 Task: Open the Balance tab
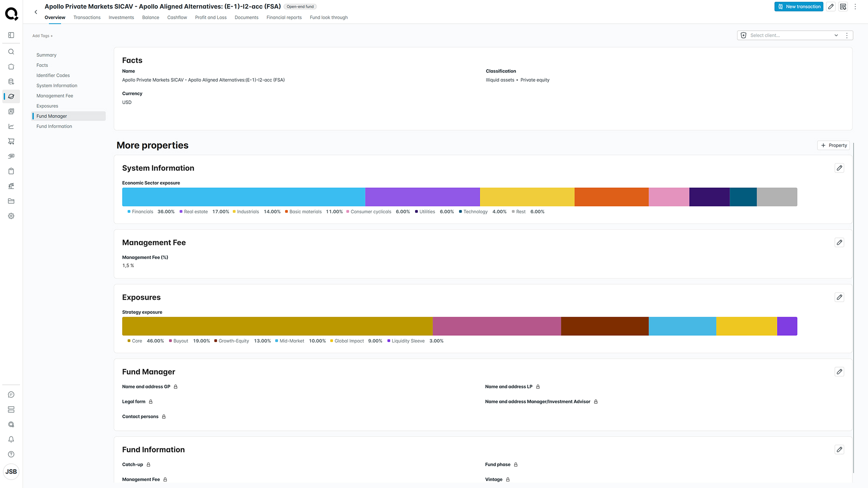[150, 18]
